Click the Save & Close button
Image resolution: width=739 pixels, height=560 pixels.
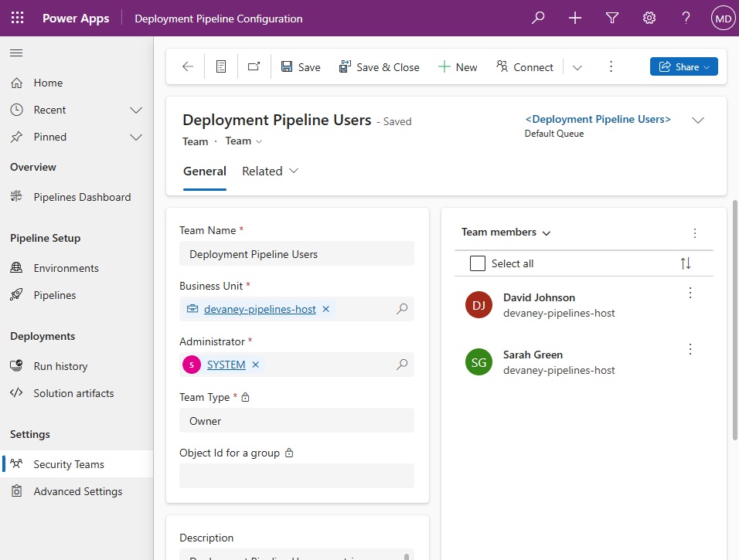pyautogui.click(x=379, y=67)
